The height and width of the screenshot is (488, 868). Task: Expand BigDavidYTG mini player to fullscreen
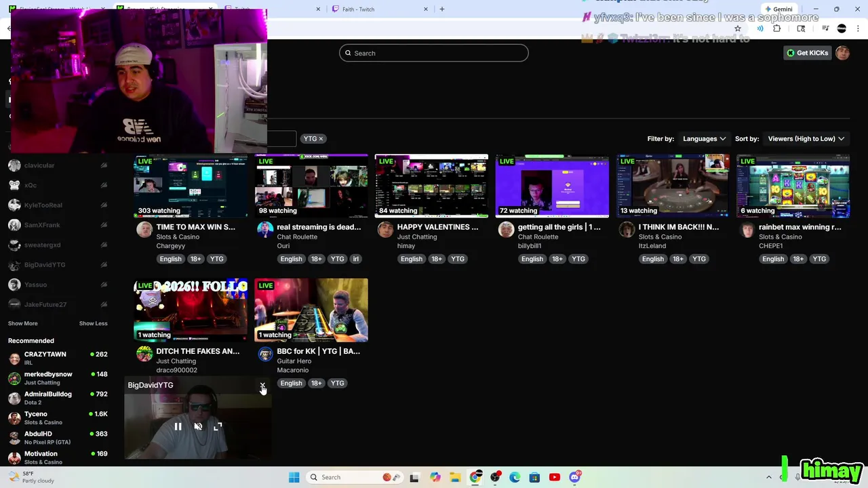click(218, 426)
